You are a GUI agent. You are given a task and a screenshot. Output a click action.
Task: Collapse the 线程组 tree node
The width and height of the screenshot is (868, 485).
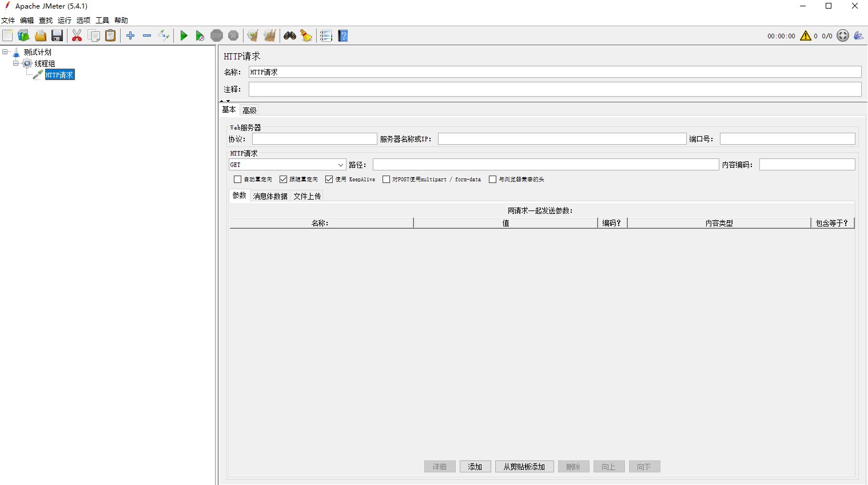(x=16, y=63)
